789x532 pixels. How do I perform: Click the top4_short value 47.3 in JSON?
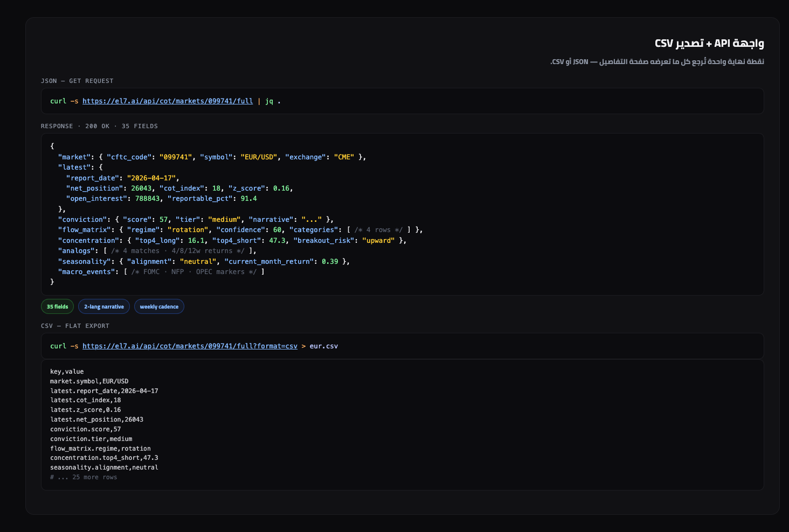pos(277,241)
